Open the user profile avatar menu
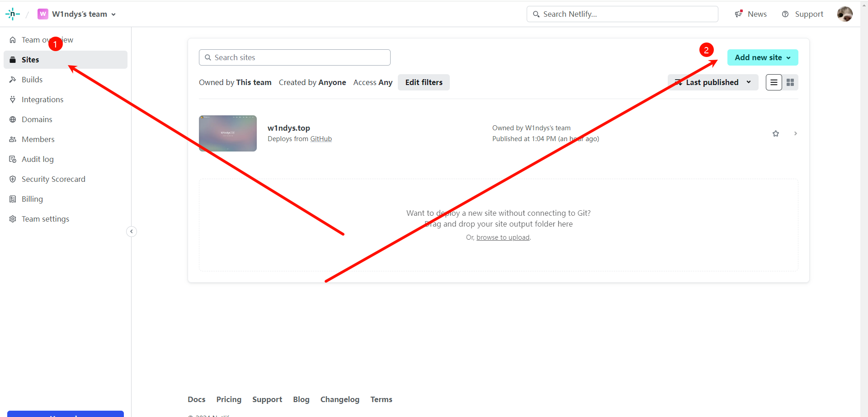The image size is (868, 417). 844,14
